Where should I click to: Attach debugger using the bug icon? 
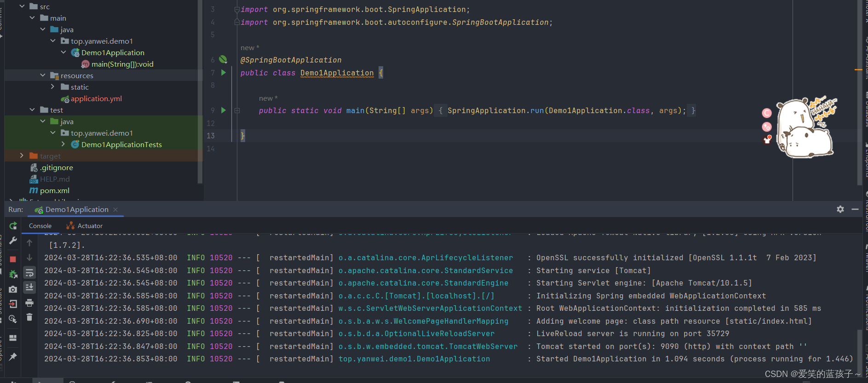click(13, 274)
